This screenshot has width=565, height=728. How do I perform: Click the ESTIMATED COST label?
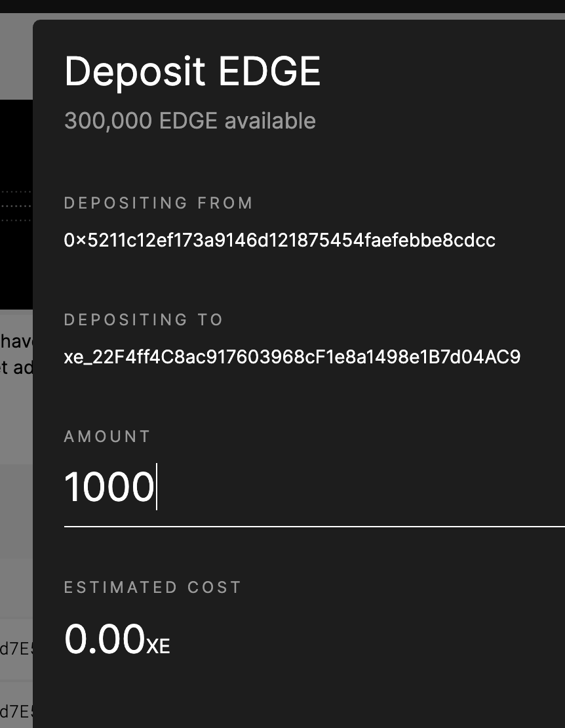(x=152, y=587)
